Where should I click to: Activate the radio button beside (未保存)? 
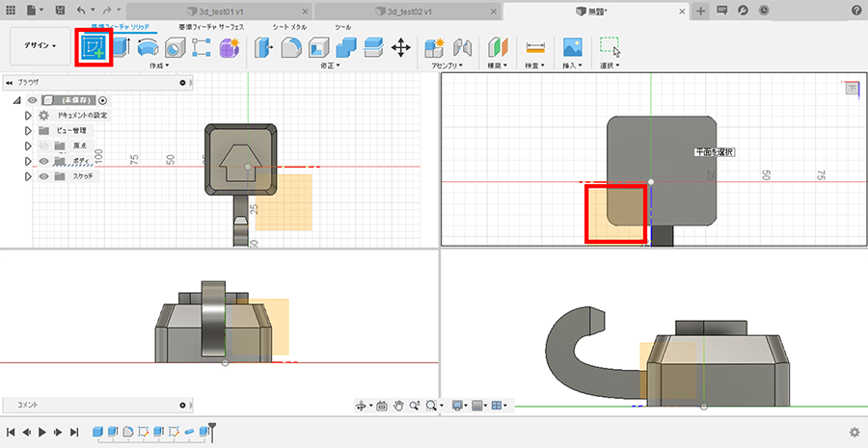(103, 100)
